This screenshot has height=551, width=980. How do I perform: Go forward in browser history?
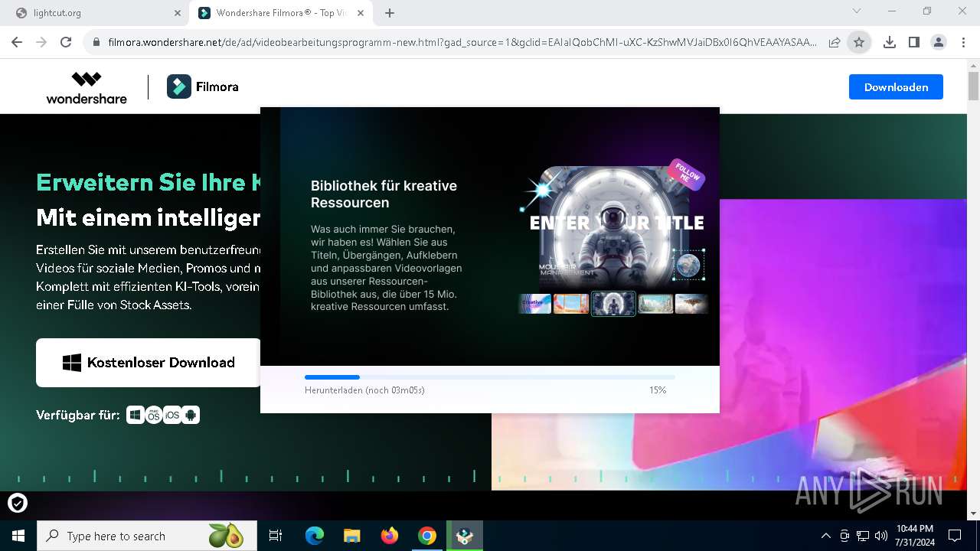(41, 42)
